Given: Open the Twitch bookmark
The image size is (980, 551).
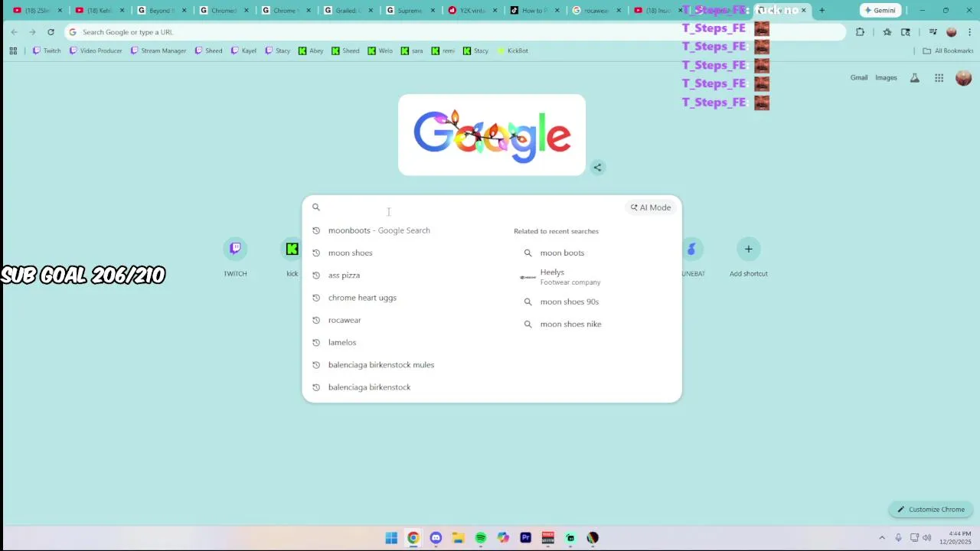Looking at the screenshot, I should coord(46,51).
